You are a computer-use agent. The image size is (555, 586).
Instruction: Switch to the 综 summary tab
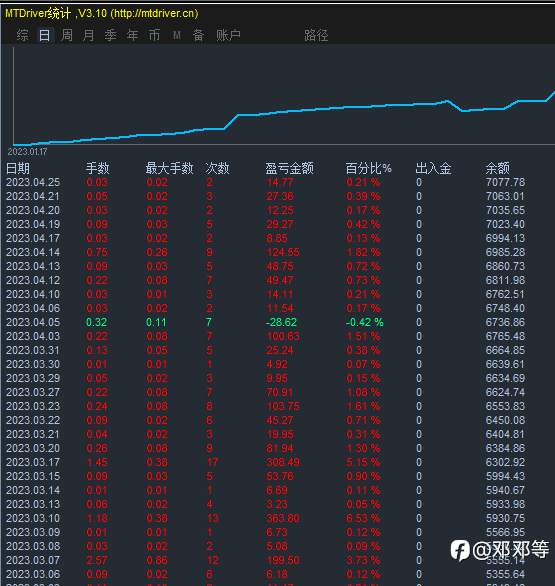click(22, 36)
